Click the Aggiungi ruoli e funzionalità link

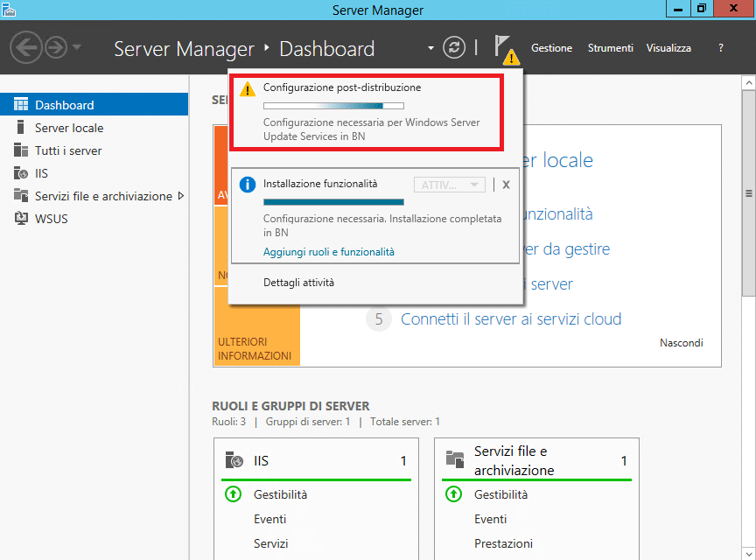point(329,252)
